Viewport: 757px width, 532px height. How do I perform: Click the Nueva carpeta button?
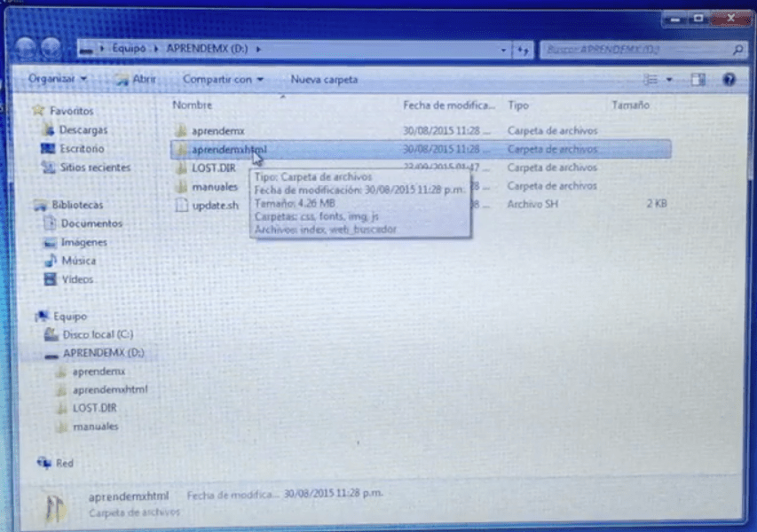(324, 79)
